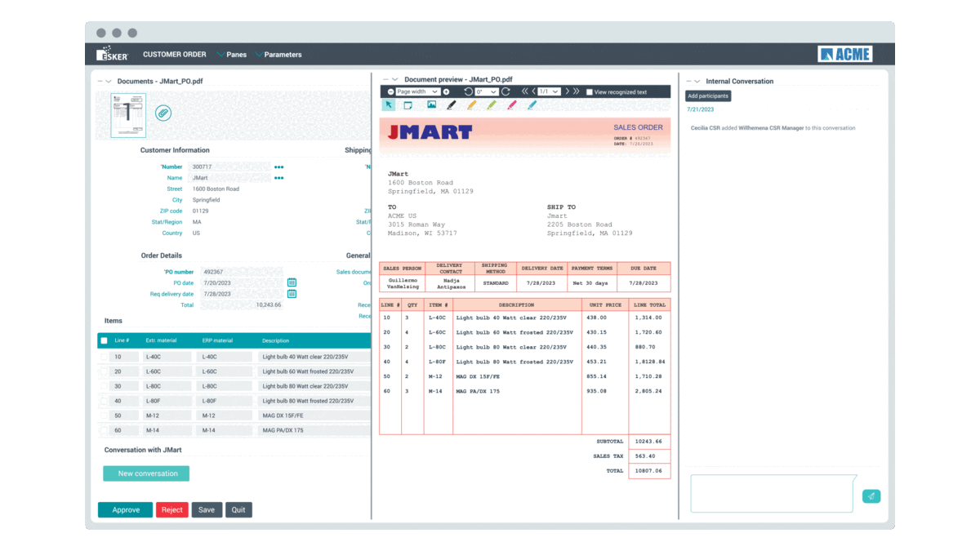Save the customer order
This screenshot has height=551, width=980.
click(x=207, y=510)
